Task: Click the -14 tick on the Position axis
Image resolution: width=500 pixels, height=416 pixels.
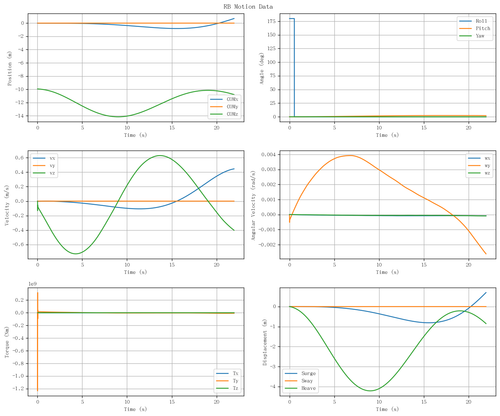Action: click(x=20, y=116)
